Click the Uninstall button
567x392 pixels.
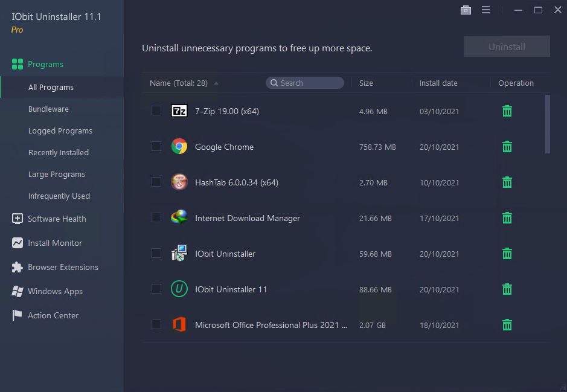click(507, 47)
